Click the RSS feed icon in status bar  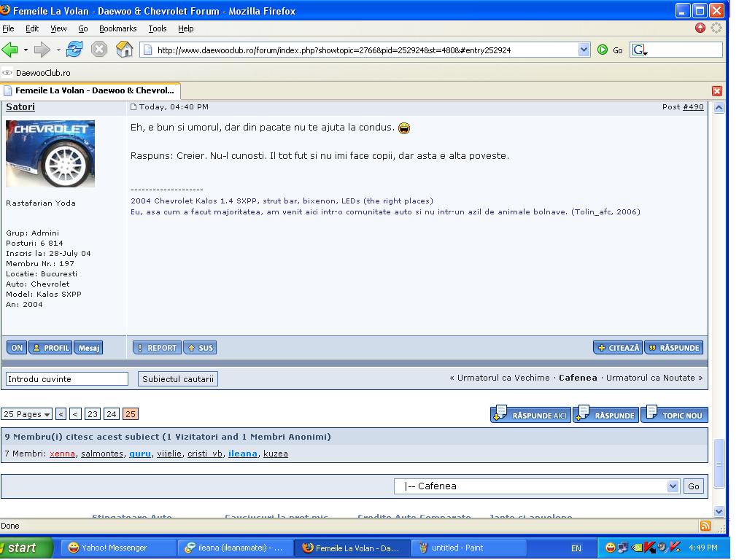(x=705, y=526)
